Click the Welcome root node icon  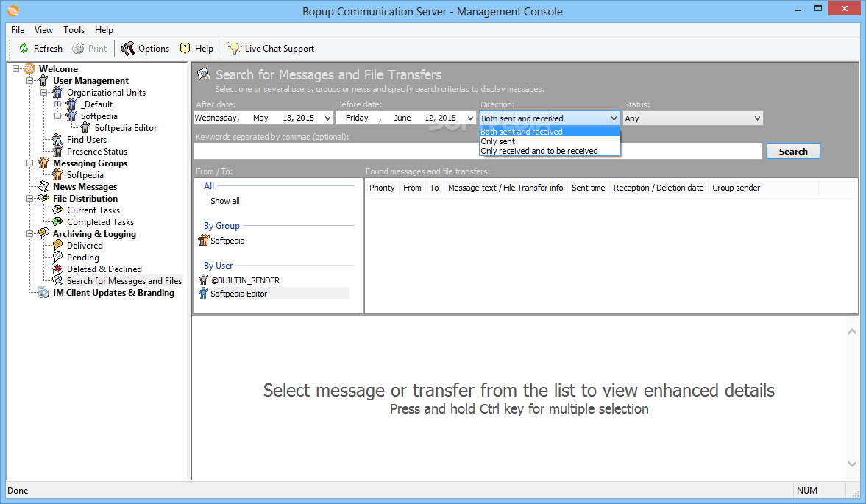click(x=29, y=69)
